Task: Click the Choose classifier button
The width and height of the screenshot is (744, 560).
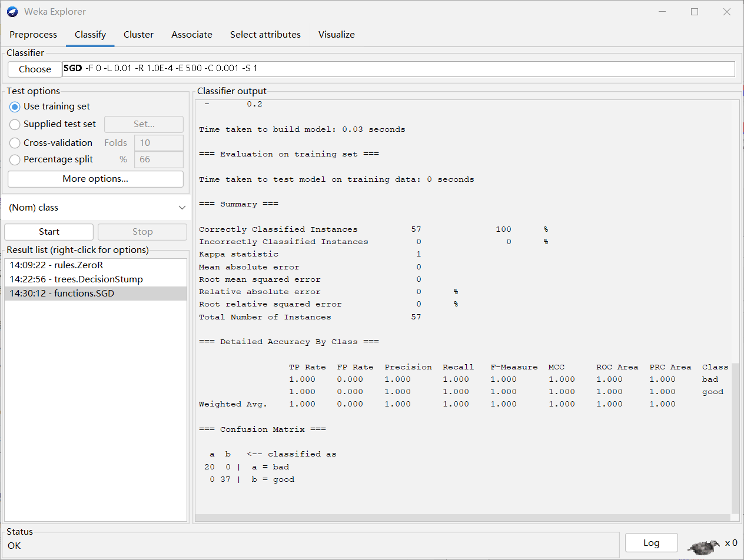Action: [35, 69]
